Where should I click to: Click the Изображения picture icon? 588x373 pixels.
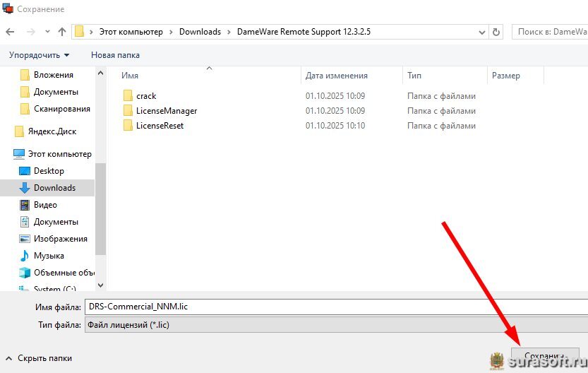point(25,239)
